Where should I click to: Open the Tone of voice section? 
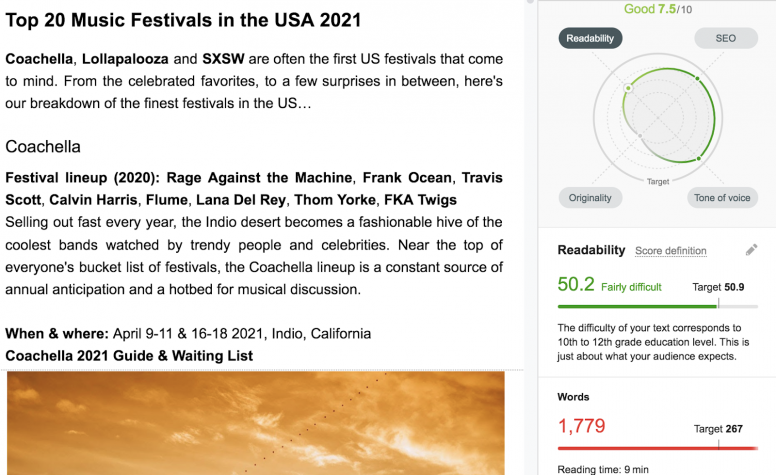point(722,198)
